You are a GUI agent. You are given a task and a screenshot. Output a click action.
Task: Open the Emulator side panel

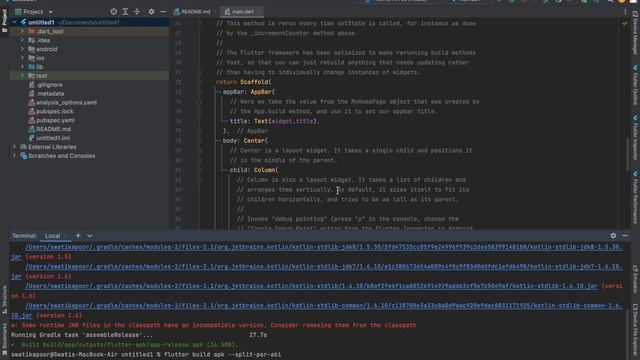[x=635, y=279]
